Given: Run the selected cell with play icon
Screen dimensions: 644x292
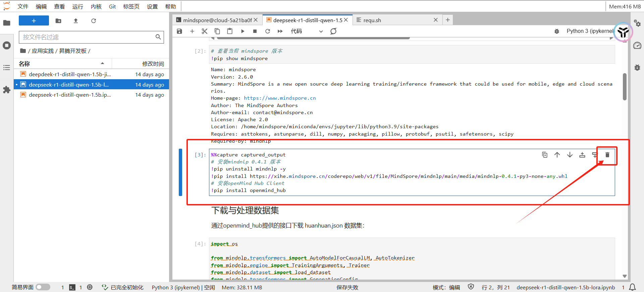Looking at the screenshot, I should point(243,31).
